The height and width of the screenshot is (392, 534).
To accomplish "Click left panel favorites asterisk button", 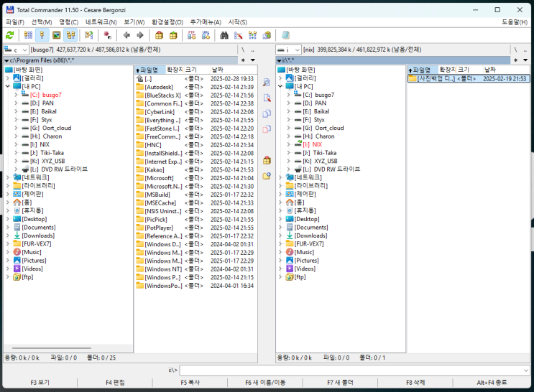I will [243, 60].
